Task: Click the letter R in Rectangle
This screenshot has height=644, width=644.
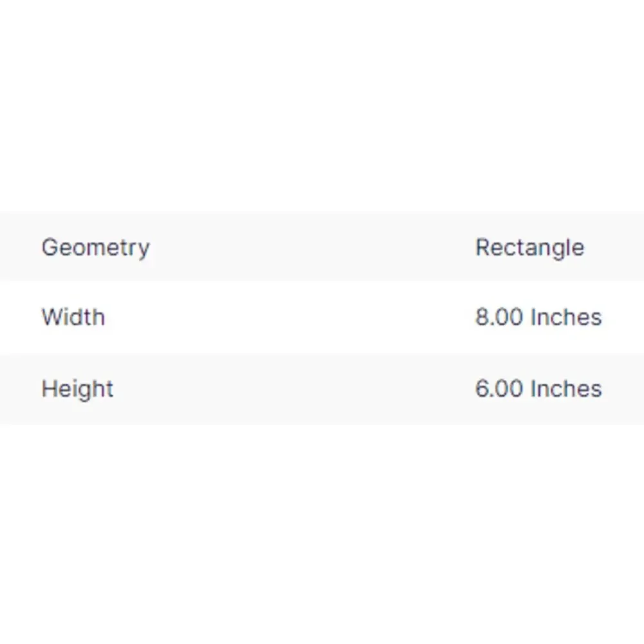Action: [482, 247]
